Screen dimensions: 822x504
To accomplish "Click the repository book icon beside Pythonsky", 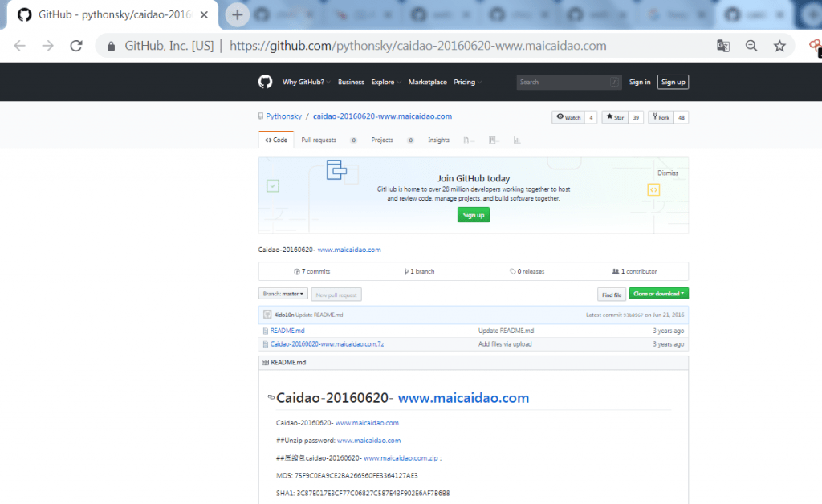I will click(x=261, y=116).
